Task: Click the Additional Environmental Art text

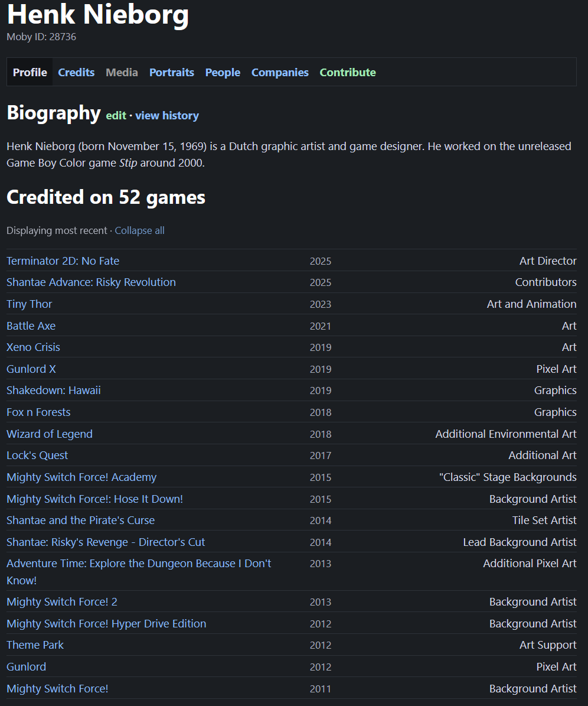Action: tap(506, 434)
